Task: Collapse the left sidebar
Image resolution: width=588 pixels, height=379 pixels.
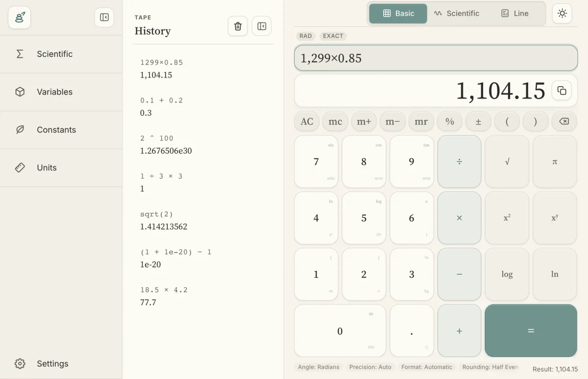Action: click(104, 18)
